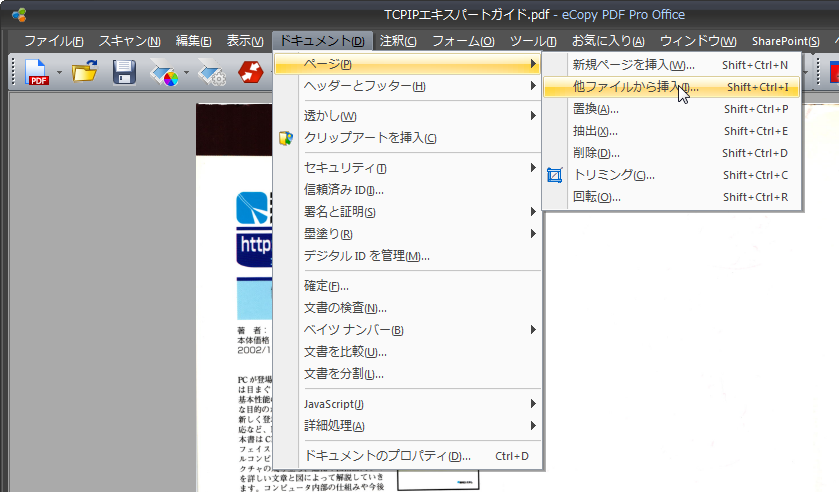Open the SharePoint(S) menu
839x492 pixels.
click(785, 41)
